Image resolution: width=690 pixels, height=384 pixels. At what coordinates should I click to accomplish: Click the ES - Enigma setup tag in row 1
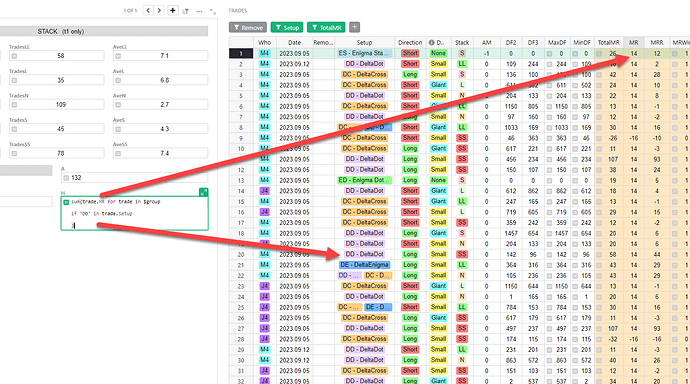(364, 53)
